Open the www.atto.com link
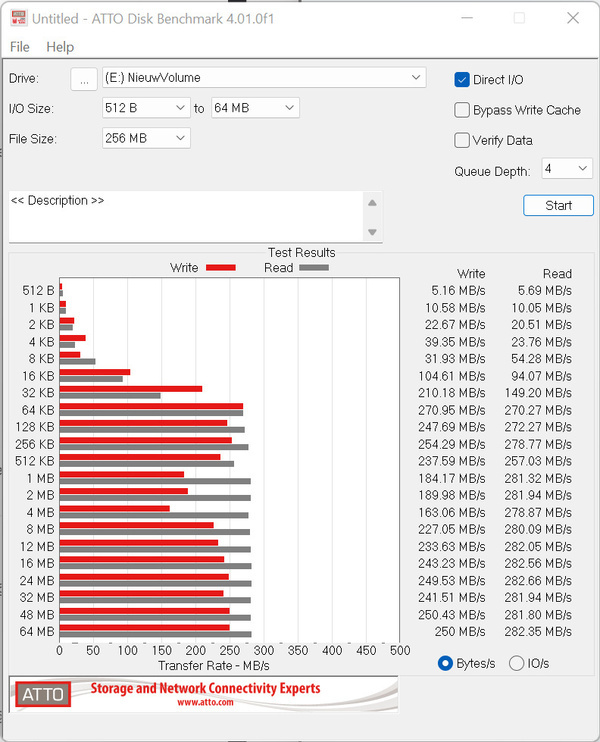This screenshot has width=600, height=742. (205, 702)
